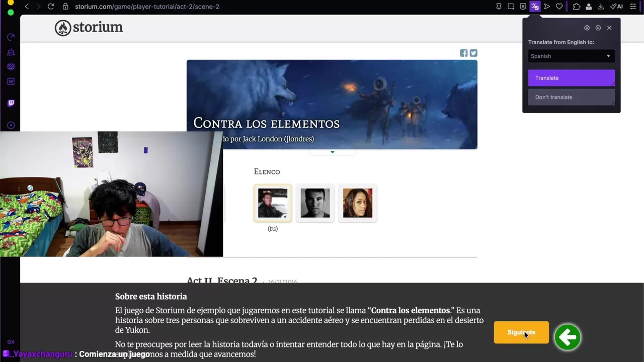Share on Twitter icon
Image resolution: width=644 pixels, height=362 pixels.
coord(473,53)
